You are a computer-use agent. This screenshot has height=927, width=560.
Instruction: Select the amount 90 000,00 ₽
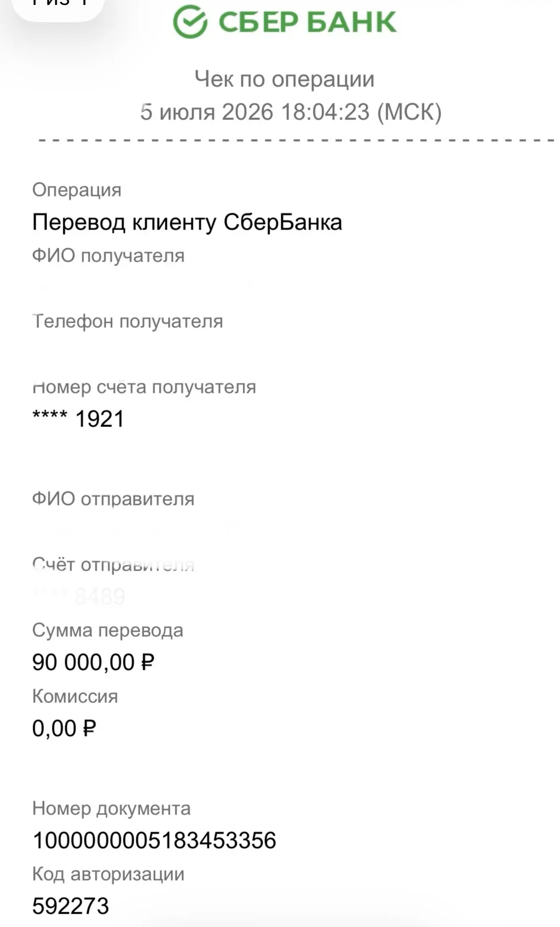pyautogui.click(x=93, y=662)
